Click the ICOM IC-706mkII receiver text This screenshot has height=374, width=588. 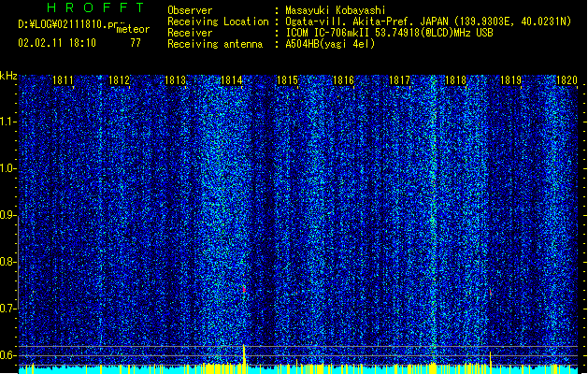click(389, 33)
